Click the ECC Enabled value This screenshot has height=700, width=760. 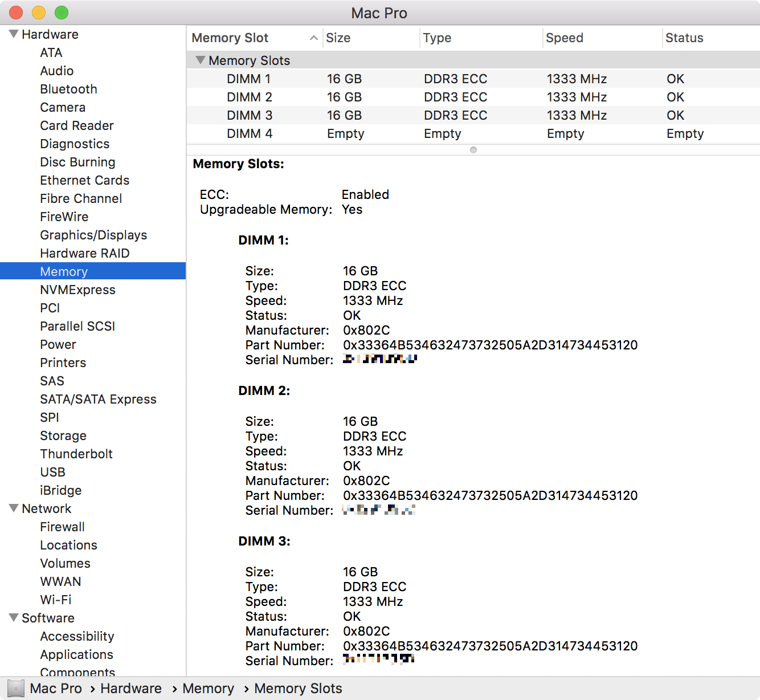coord(365,194)
